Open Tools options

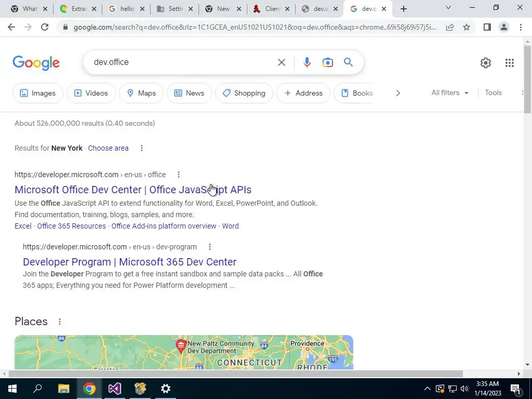tap(493, 92)
